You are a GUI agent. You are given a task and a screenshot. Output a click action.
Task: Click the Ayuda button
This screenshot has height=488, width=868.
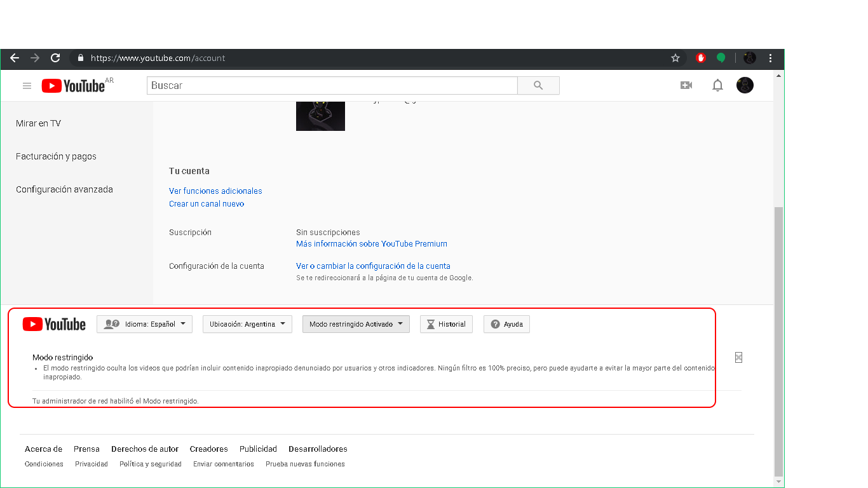pyautogui.click(x=506, y=324)
